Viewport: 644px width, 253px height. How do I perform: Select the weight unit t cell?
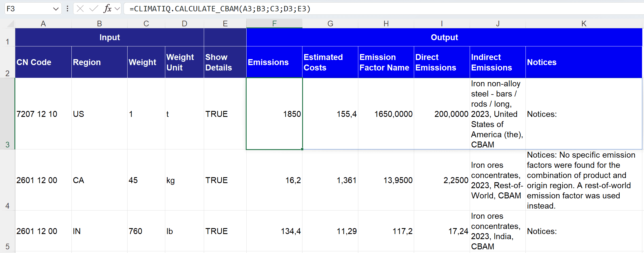click(x=184, y=114)
